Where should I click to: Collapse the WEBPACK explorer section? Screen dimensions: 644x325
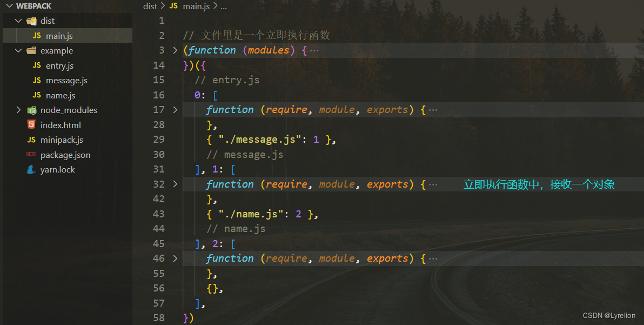[9, 6]
